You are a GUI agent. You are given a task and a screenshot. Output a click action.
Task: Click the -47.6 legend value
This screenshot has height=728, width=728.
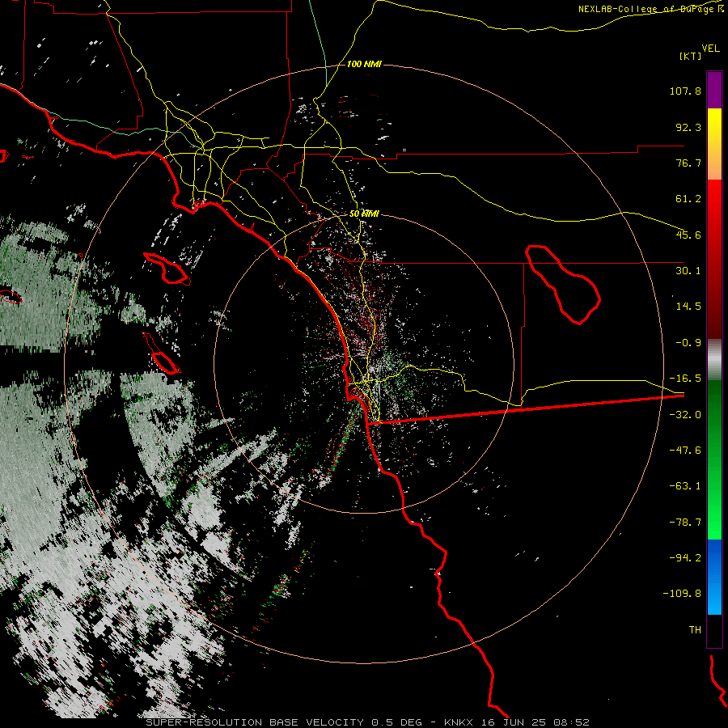tap(685, 451)
